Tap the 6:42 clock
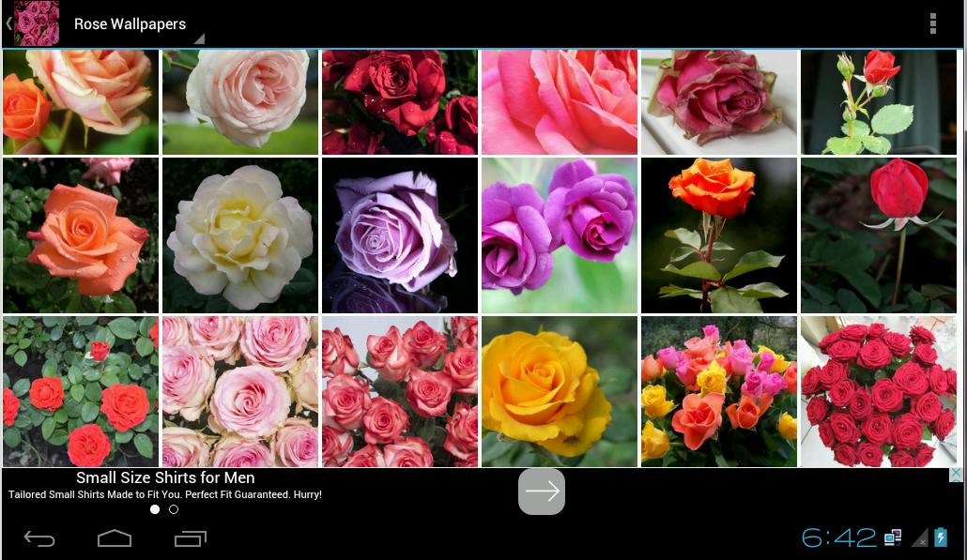The width and height of the screenshot is (967, 560). click(x=838, y=537)
